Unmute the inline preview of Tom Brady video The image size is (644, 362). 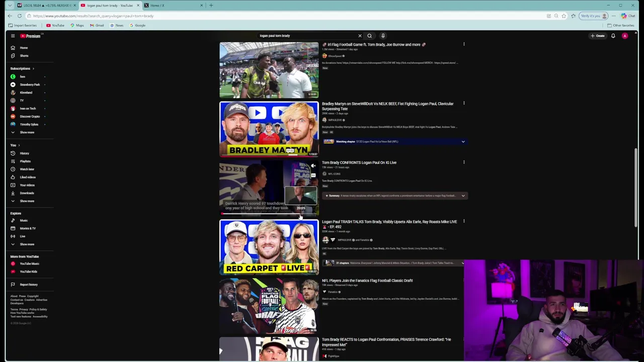313,166
